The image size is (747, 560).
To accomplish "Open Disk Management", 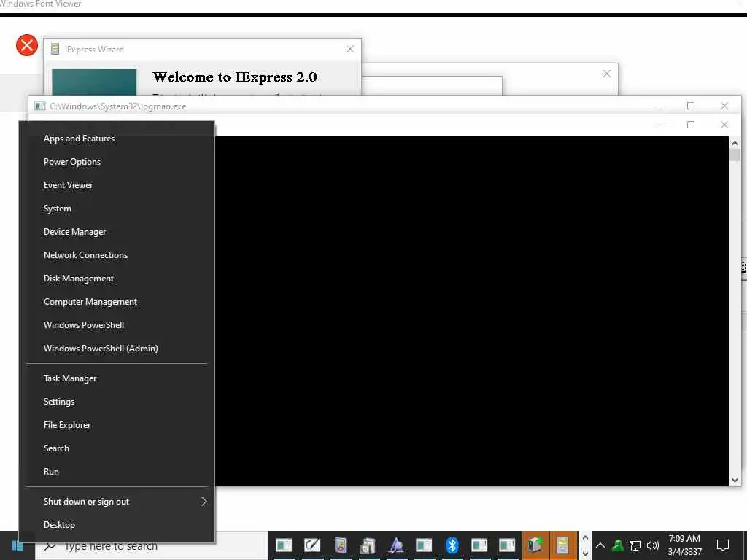I will 117,279.
